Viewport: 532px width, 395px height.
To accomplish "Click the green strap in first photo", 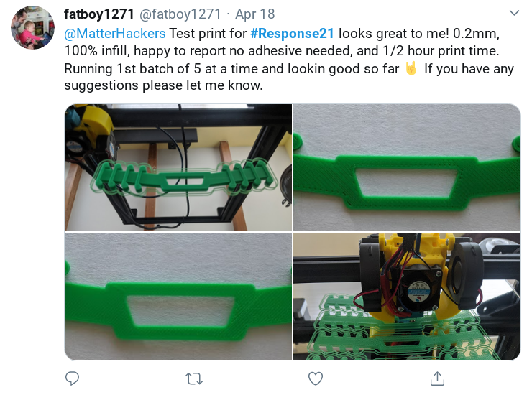I will click(183, 178).
